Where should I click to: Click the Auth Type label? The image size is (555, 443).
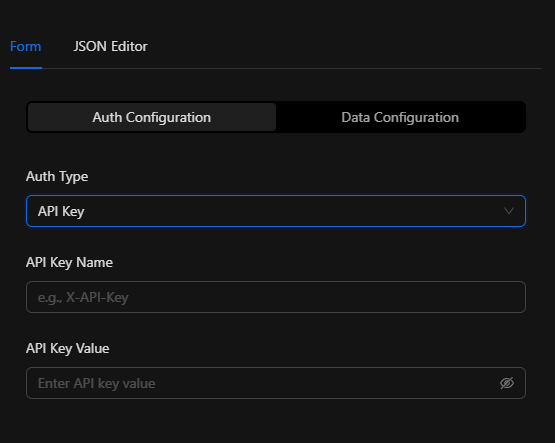pos(57,176)
